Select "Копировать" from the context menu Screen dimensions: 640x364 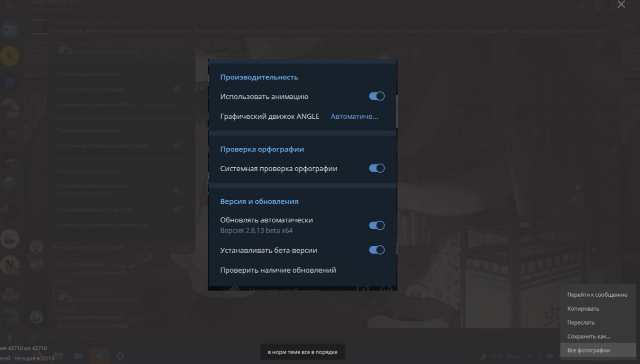(597, 309)
